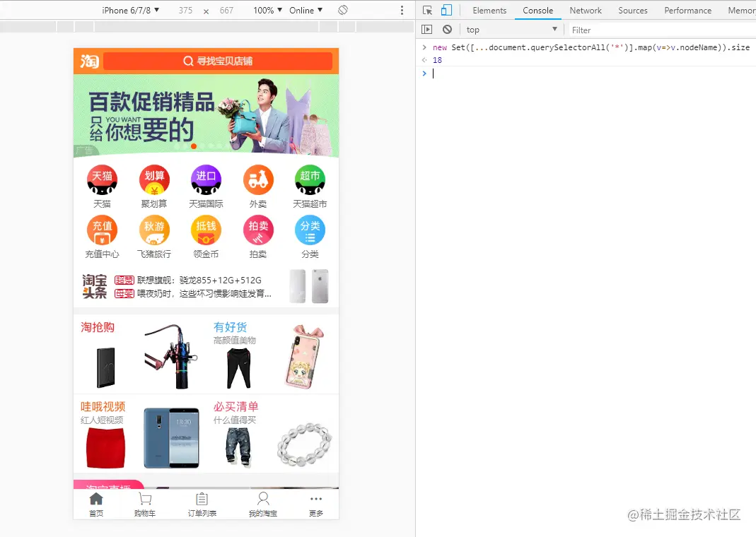
Task: Open the 外卖 scooter icon
Action: point(258,179)
